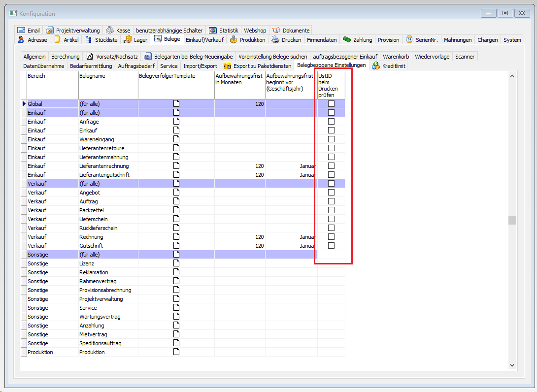Click template document icon for Angebot row
Viewport: 537px width, 392px height.
click(x=176, y=193)
